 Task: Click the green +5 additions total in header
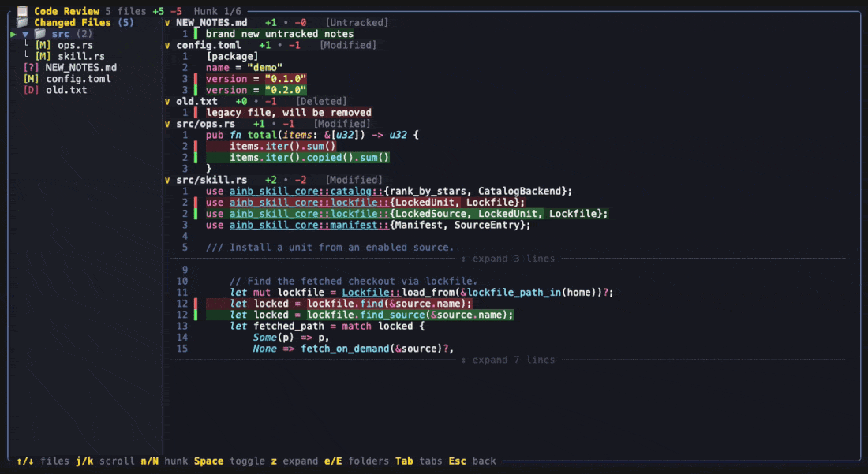coord(159,11)
